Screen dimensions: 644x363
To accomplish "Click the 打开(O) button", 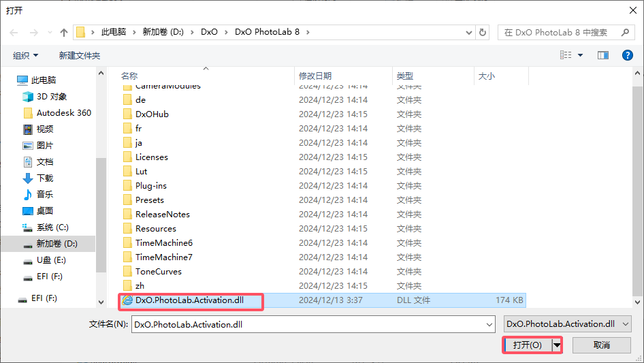I will [528, 345].
